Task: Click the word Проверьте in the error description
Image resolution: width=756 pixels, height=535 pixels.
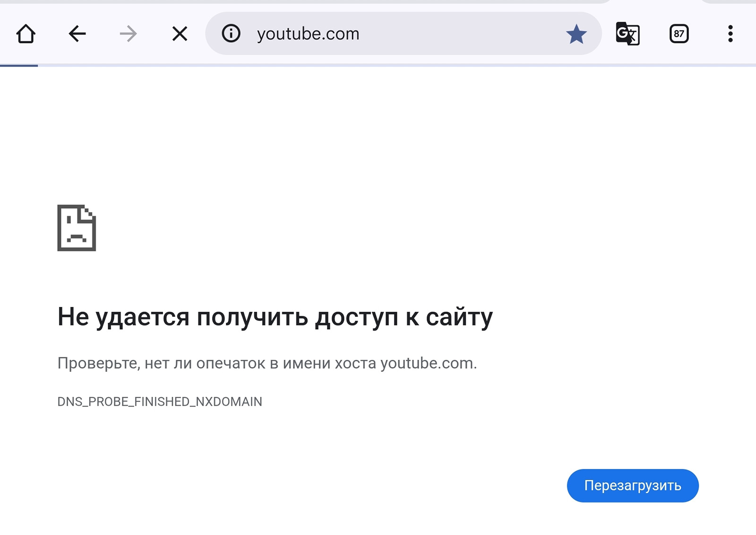Action: [x=98, y=363]
